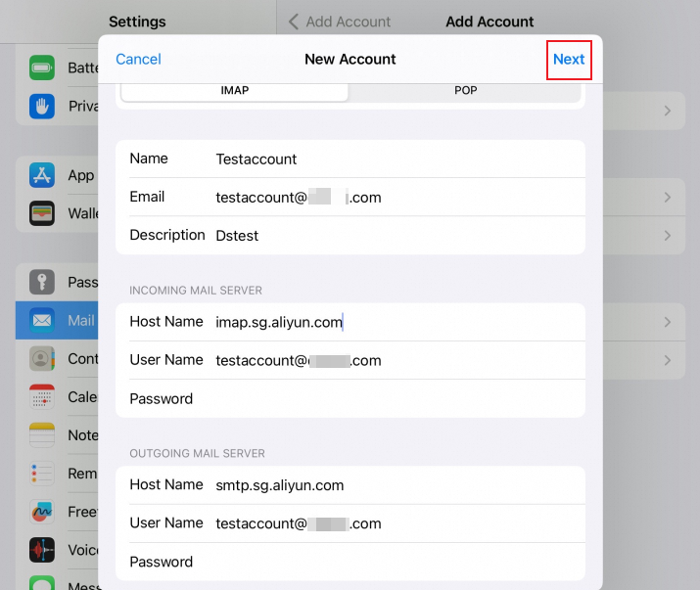
Task: Open the Contacts icon in sidebar
Action: pos(42,359)
